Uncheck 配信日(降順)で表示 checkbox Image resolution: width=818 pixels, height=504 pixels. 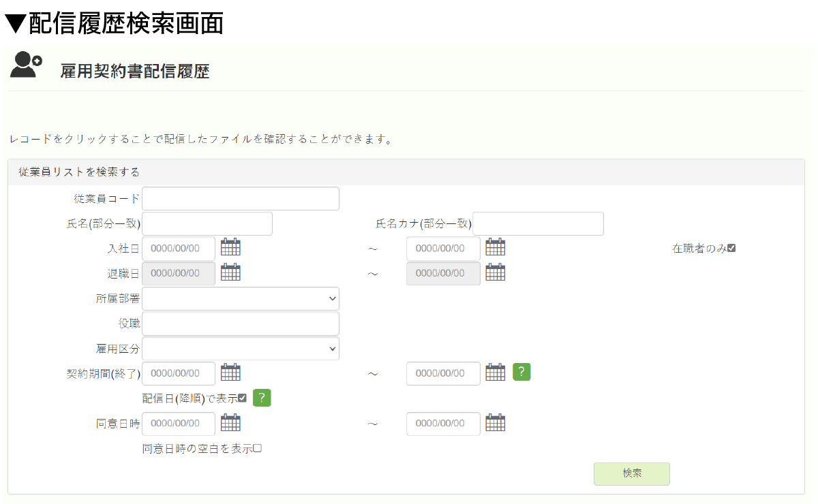tap(242, 398)
